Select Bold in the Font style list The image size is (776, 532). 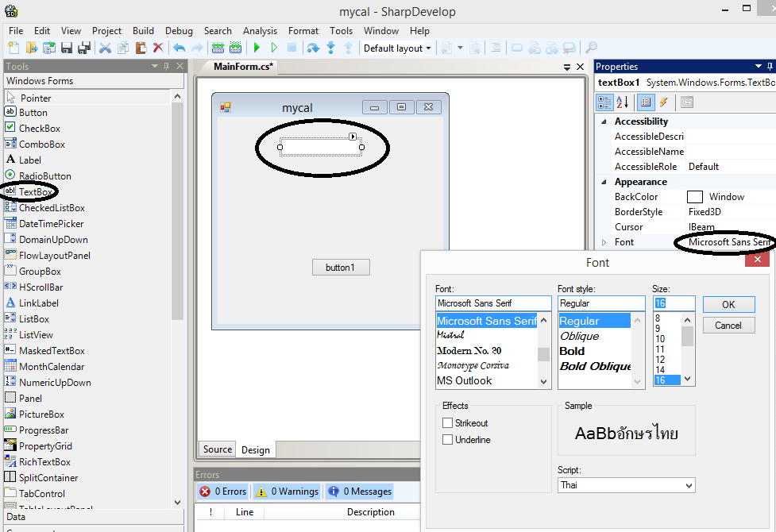tap(572, 351)
